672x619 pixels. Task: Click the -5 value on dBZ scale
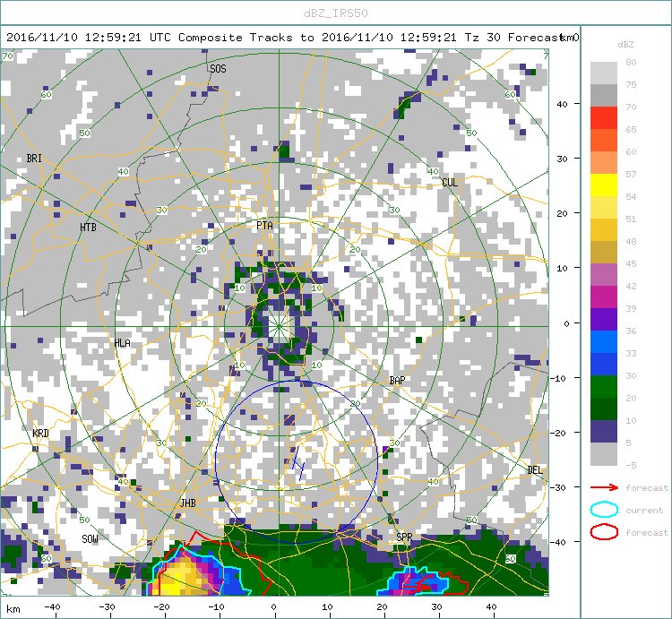coord(631,465)
